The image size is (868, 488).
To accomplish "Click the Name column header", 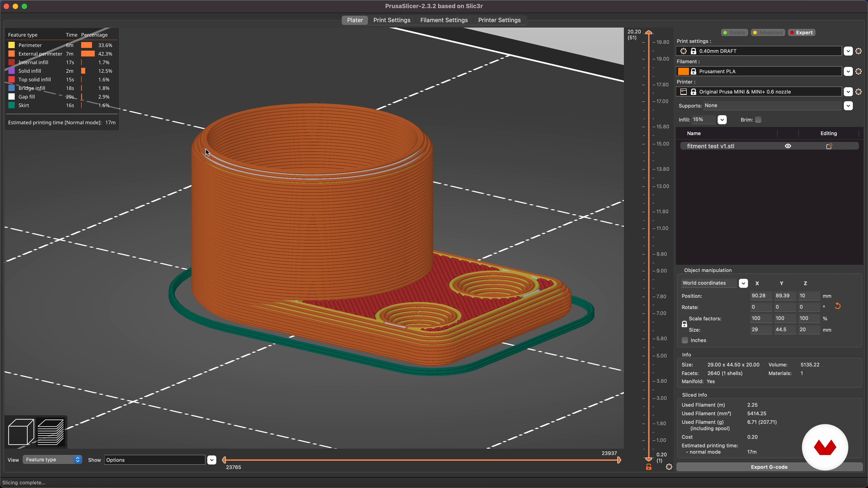I will (x=694, y=133).
